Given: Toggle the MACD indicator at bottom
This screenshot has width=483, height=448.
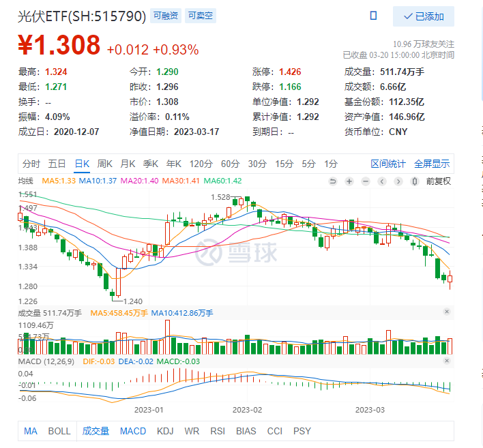Looking at the screenshot, I should tap(133, 431).
